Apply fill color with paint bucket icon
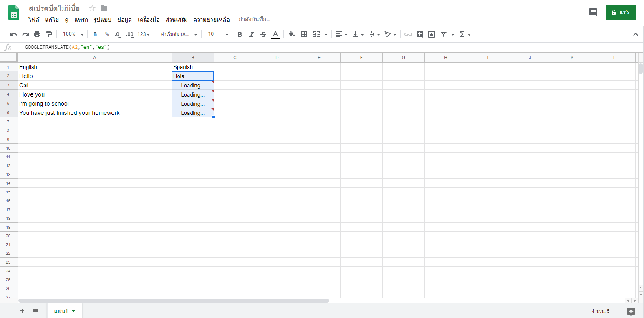 click(292, 34)
